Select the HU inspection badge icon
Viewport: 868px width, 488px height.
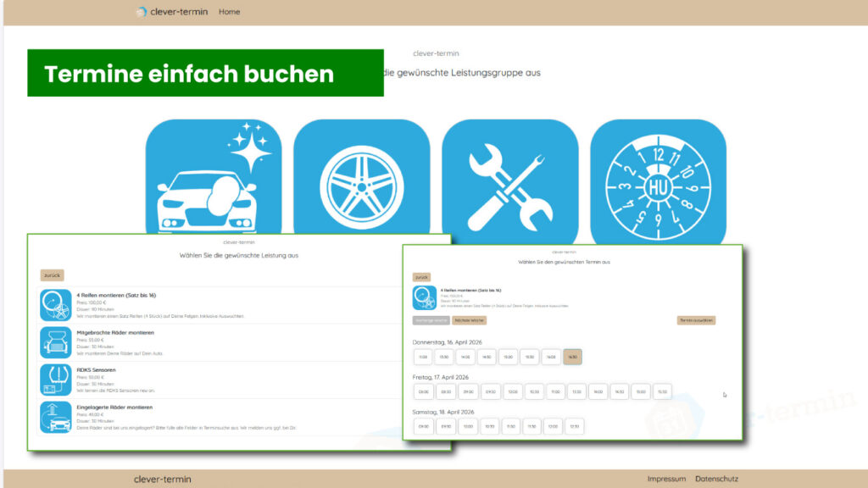[x=659, y=178]
